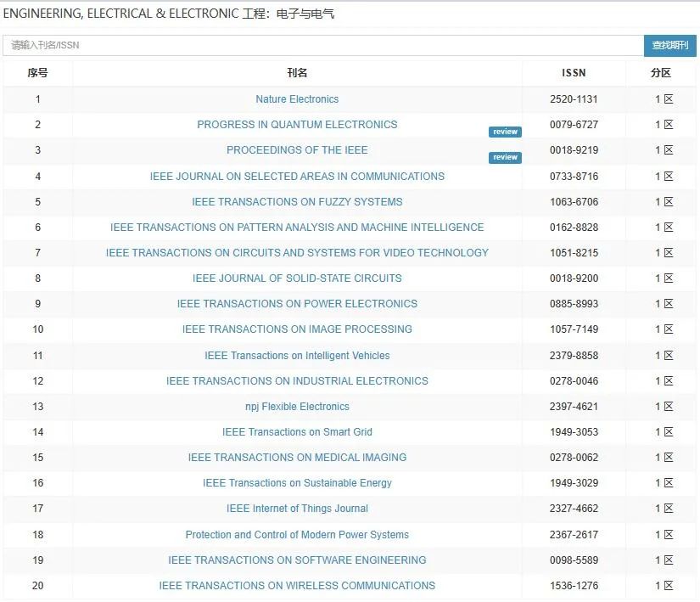Click the 分区 column header
The height and width of the screenshot is (602, 700).
click(x=661, y=73)
